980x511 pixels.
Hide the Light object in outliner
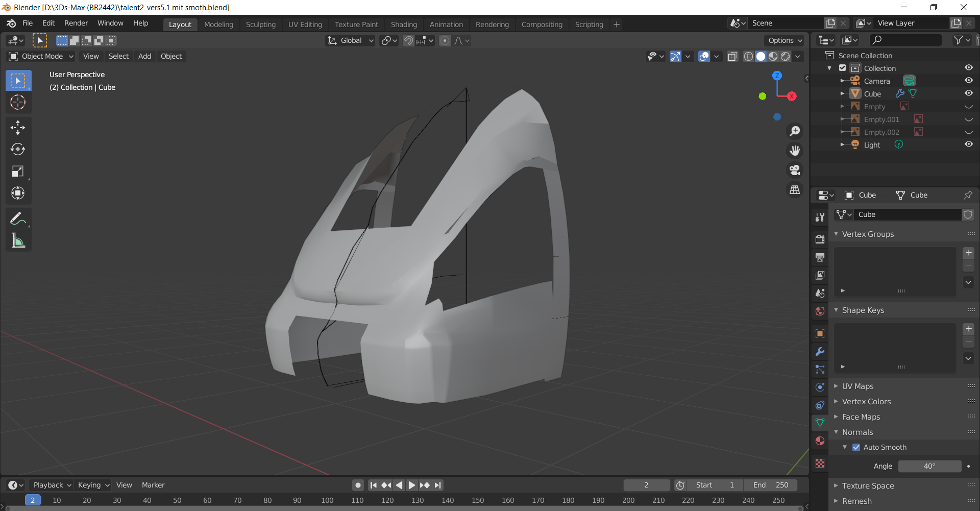pyautogui.click(x=968, y=144)
